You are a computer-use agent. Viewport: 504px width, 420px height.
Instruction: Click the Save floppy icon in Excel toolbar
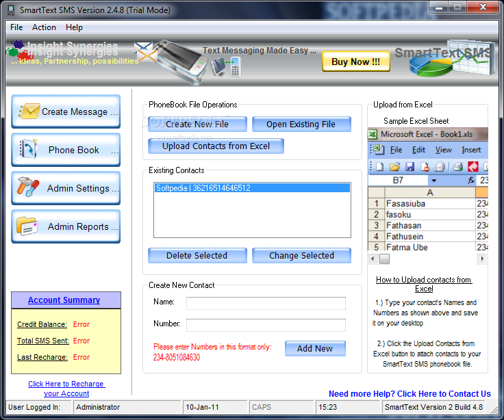pyautogui.click(x=409, y=167)
